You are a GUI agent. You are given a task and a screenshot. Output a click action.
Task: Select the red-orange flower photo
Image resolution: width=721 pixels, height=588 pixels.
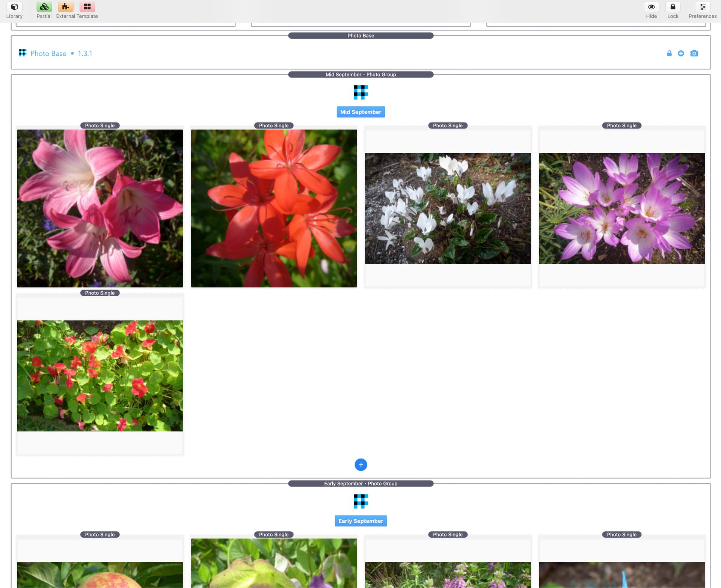274,208
